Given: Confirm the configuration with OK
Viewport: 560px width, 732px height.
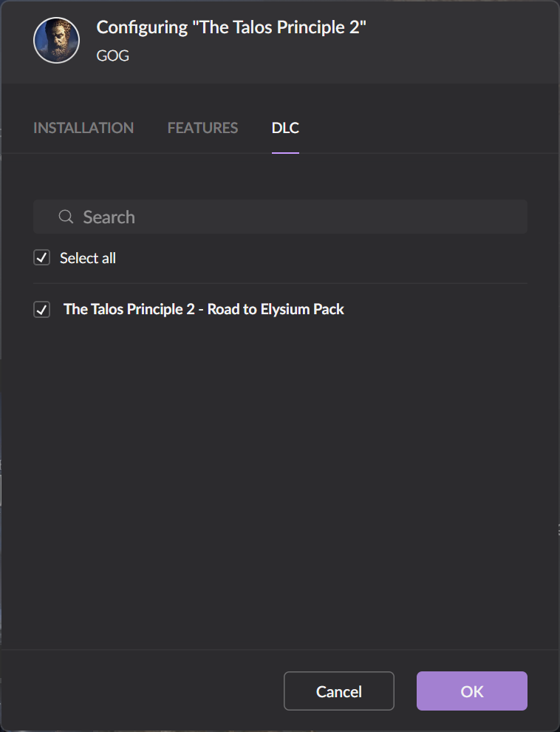Looking at the screenshot, I should pyautogui.click(x=472, y=691).
